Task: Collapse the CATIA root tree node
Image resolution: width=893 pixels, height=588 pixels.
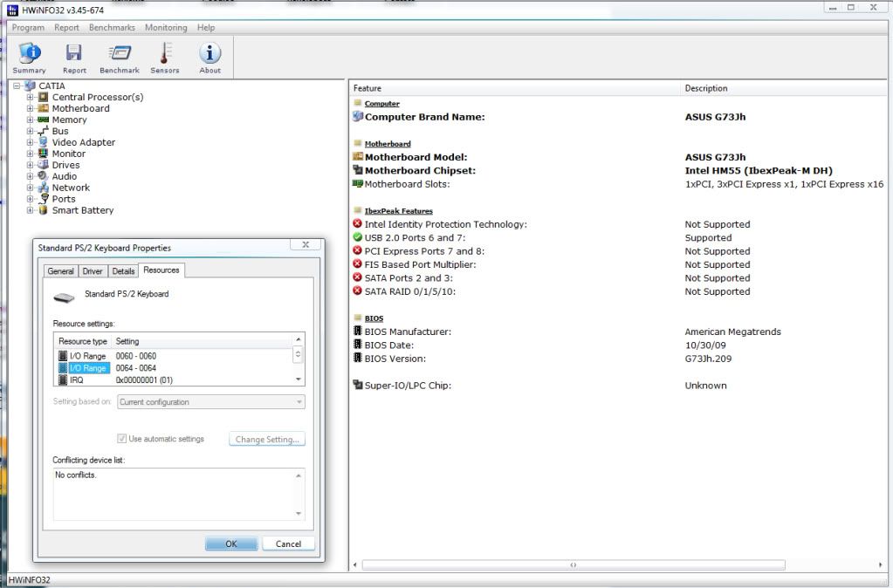Action: click(17, 86)
